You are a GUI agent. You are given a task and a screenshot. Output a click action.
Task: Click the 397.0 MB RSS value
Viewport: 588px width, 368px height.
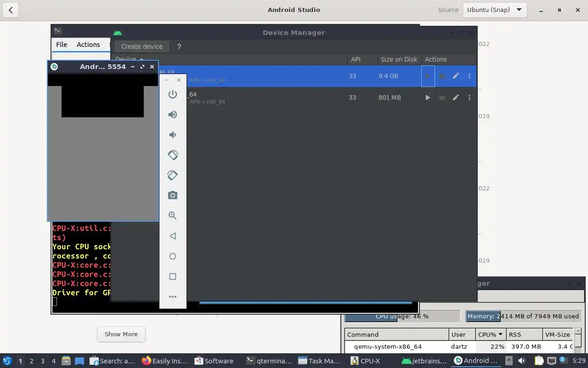click(x=526, y=346)
